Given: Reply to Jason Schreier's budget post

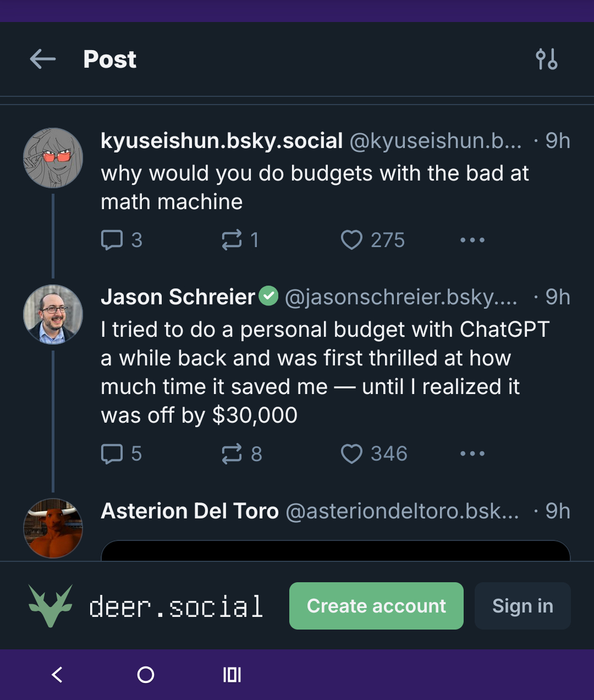Looking at the screenshot, I should 112,454.
